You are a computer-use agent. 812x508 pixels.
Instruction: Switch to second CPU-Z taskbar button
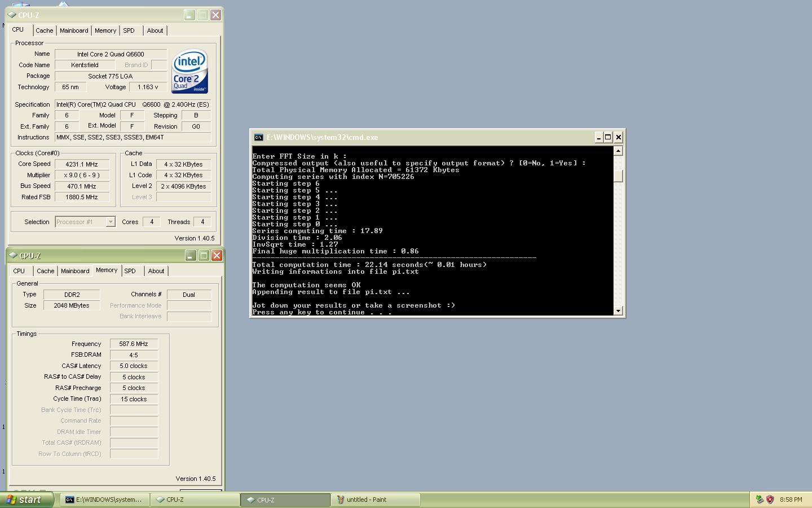coord(285,500)
